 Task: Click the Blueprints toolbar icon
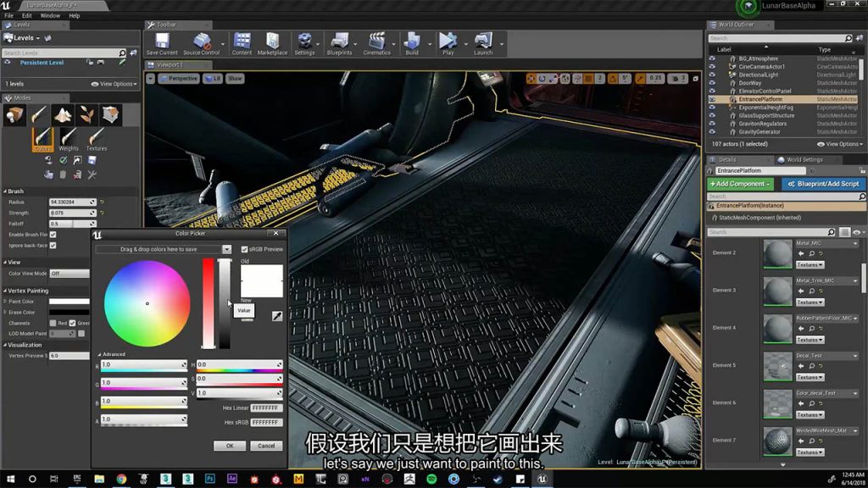[x=339, y=42]
